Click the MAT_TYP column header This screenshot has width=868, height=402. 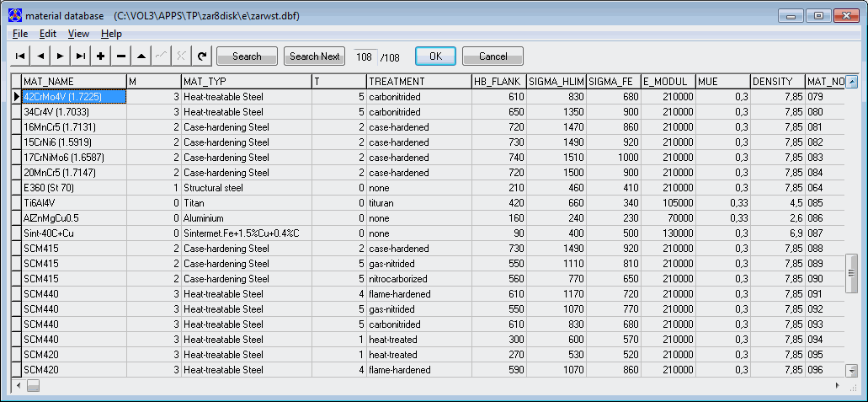click(x=245, y=81)
